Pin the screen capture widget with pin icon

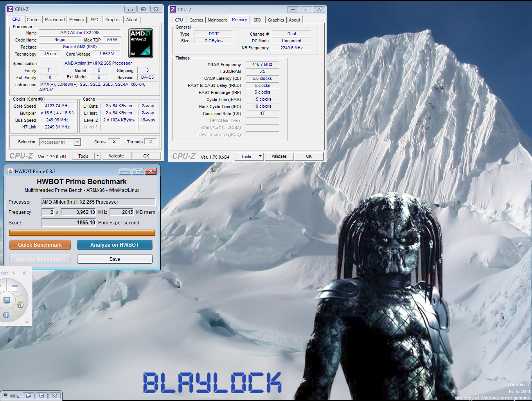coord(14,273)
